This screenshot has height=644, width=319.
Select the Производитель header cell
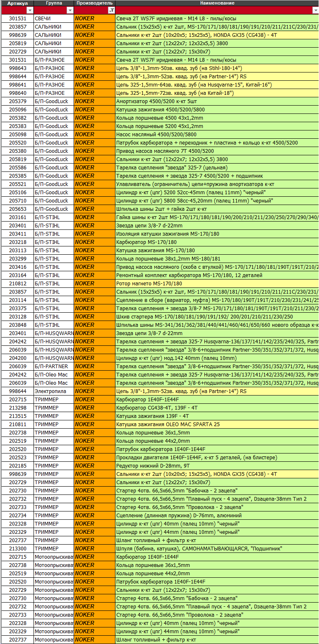point(94,3)
